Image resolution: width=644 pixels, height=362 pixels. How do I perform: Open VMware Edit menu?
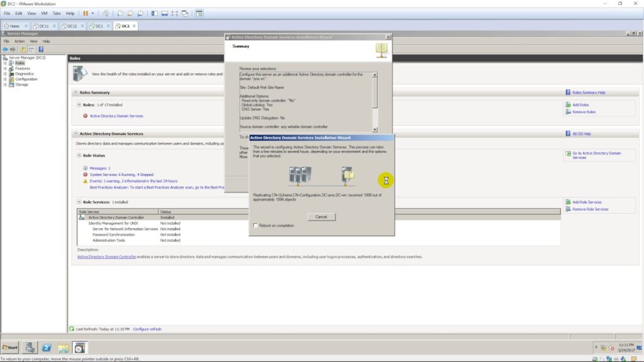coord(19,14)
